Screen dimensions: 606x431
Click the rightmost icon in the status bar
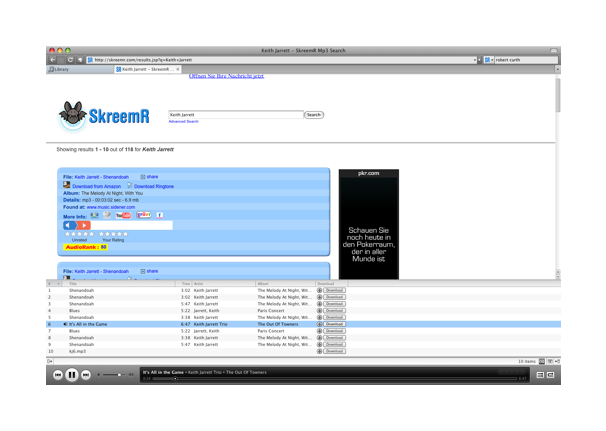[557, 361]
